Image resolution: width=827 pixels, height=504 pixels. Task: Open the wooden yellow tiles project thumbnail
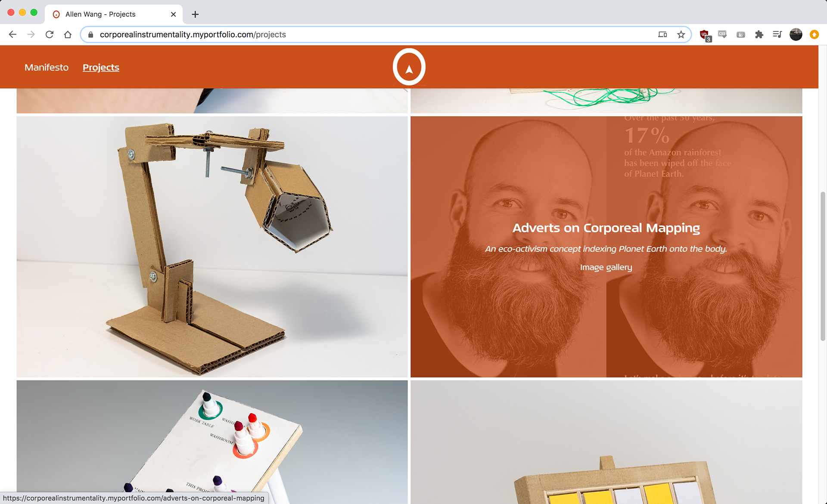[x=606, y=442]
